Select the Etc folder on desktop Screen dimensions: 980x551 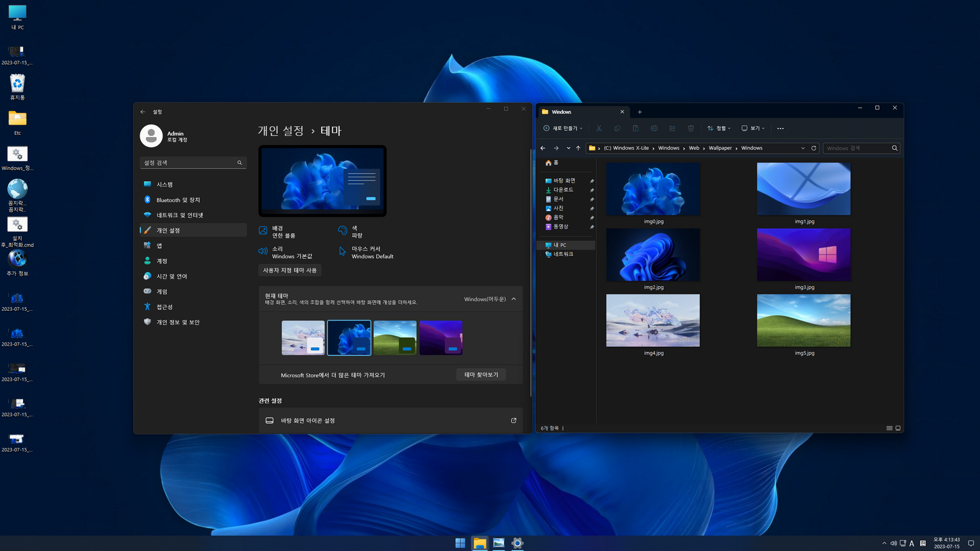point(17,123)
